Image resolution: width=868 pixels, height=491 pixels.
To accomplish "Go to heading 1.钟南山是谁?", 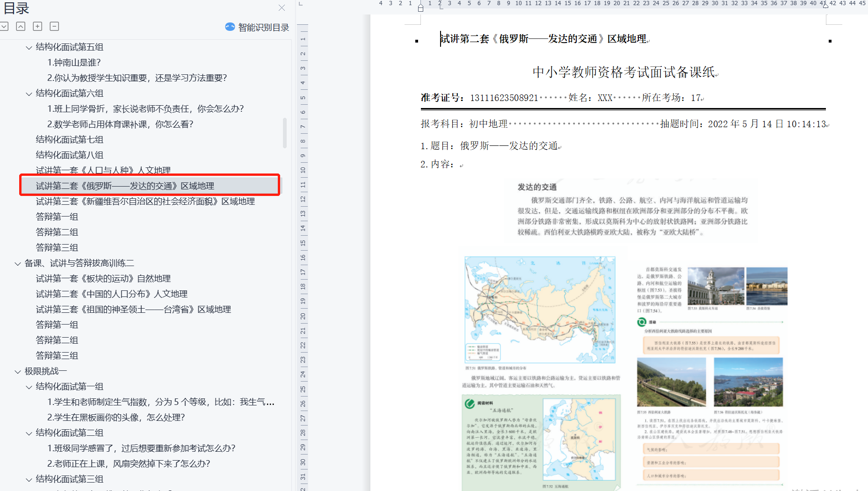I will tap(74, 63).
